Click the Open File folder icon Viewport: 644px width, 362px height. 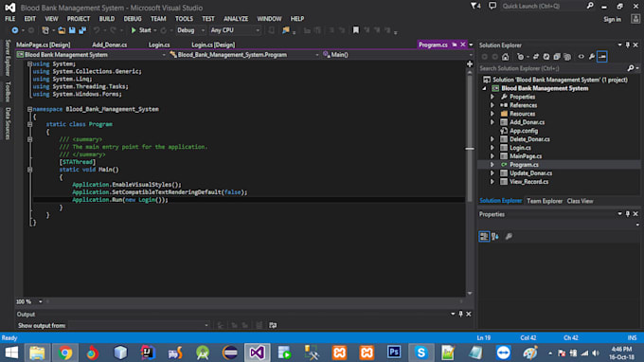click(x=62, y=30)
